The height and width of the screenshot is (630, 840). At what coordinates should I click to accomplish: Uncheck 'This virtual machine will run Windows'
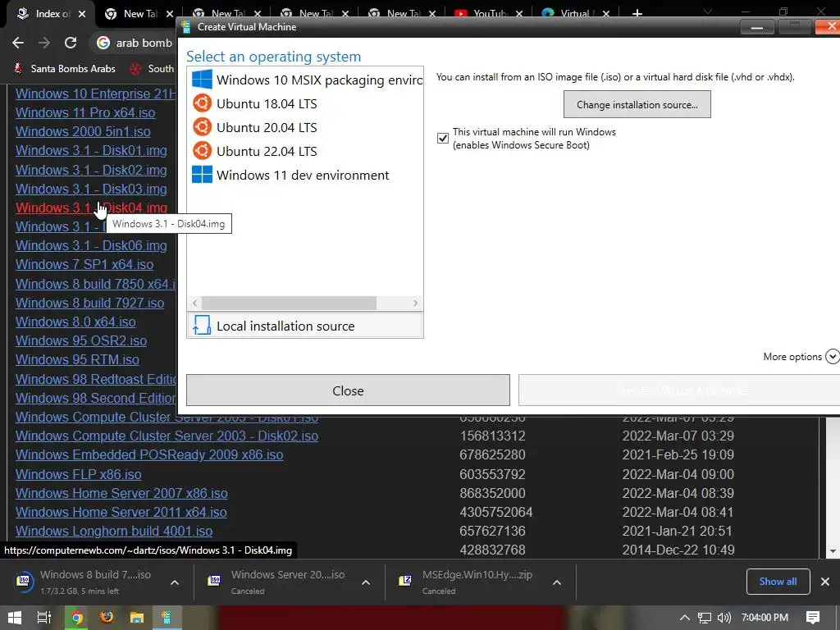tap(442, 138)
